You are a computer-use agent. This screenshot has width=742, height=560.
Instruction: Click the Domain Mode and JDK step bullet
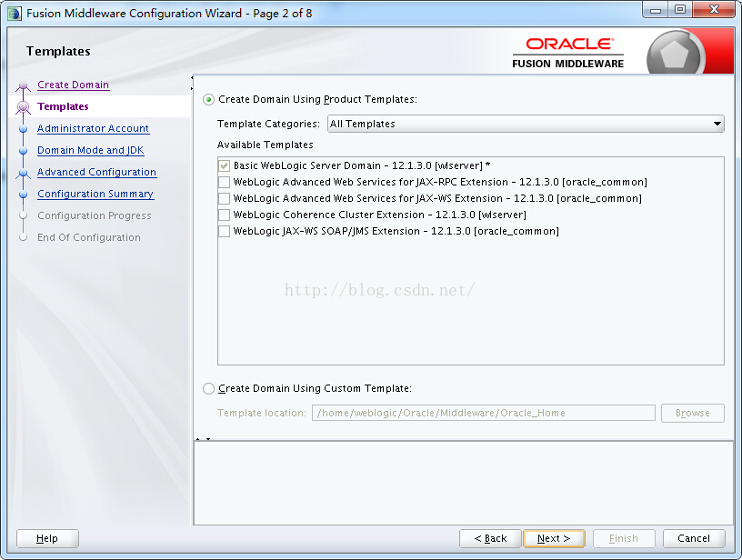[x=24, y=151]
